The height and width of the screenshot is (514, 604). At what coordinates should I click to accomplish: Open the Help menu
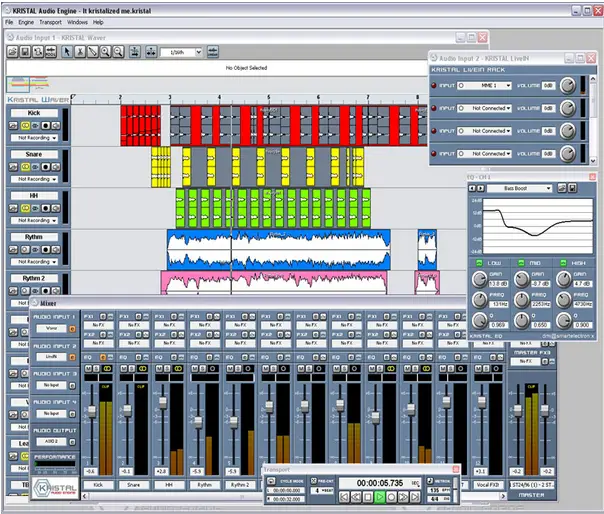pyautogui.click(x=98, y=22)
